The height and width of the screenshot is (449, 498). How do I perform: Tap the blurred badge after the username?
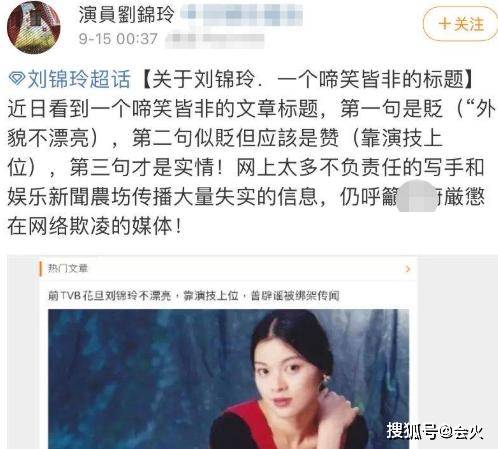(241, 14)
